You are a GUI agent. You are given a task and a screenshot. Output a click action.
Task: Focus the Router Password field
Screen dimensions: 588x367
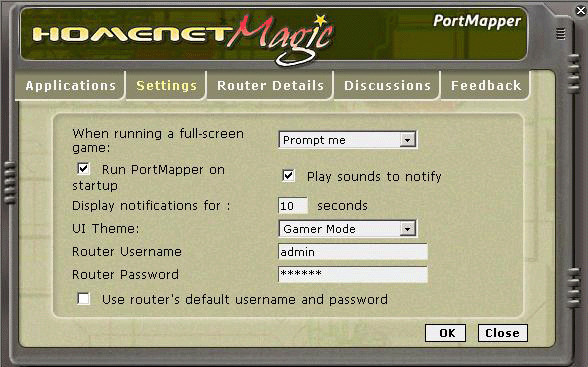353,274
